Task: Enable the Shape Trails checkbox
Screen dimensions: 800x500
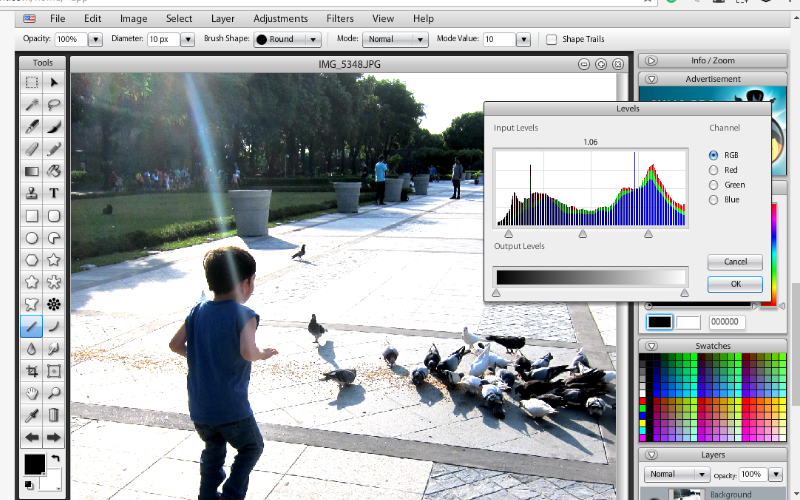Action: point(551,39)
